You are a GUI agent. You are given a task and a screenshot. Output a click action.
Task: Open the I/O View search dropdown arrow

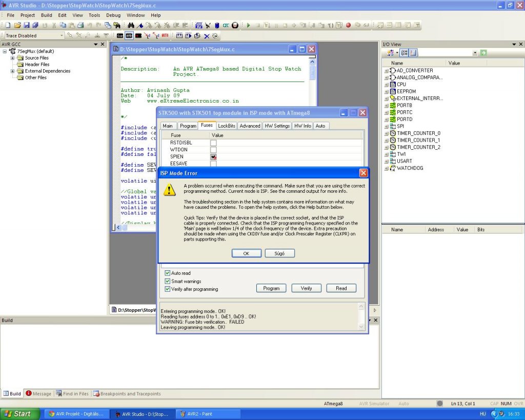click(475, 53)
